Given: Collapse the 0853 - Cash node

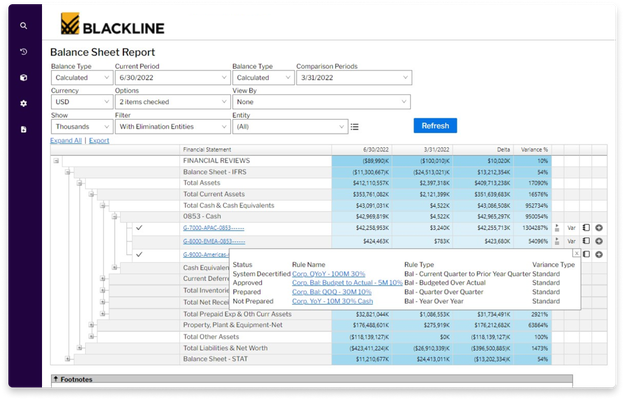Looking at the screenshot, I should 114,217.
